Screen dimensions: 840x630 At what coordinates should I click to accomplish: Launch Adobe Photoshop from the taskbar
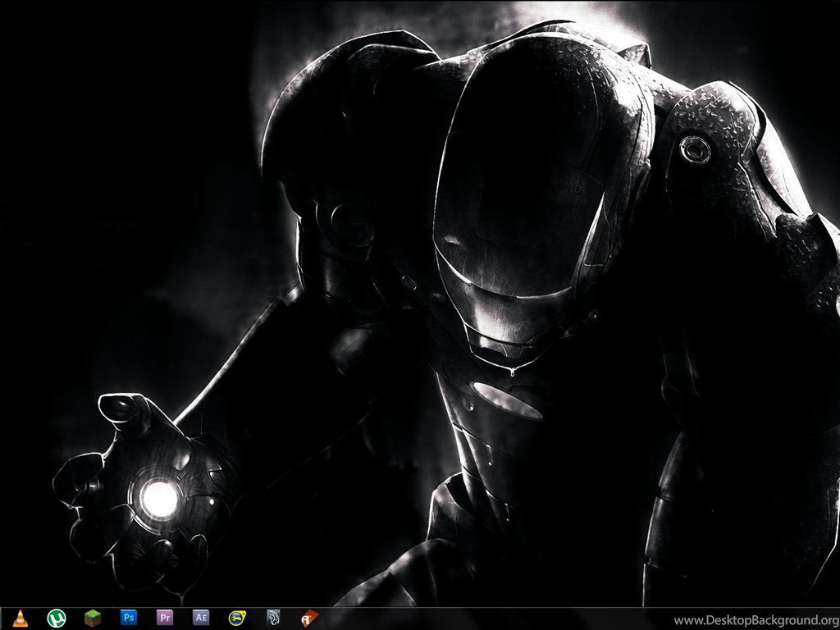coord(129,618)
